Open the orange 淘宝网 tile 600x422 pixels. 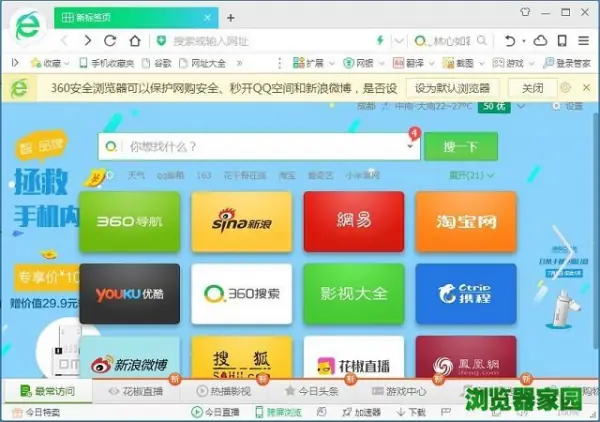pos(466,222)
